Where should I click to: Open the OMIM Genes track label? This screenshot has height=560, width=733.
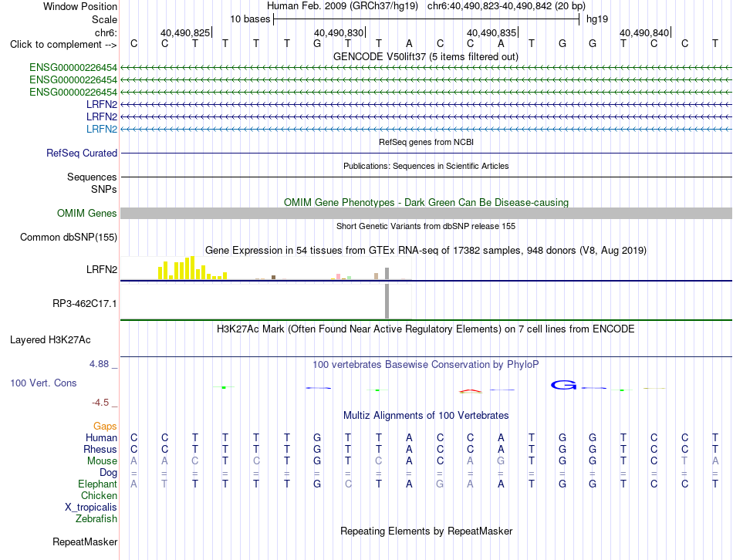pyautogui.click(x=87, y=213)
